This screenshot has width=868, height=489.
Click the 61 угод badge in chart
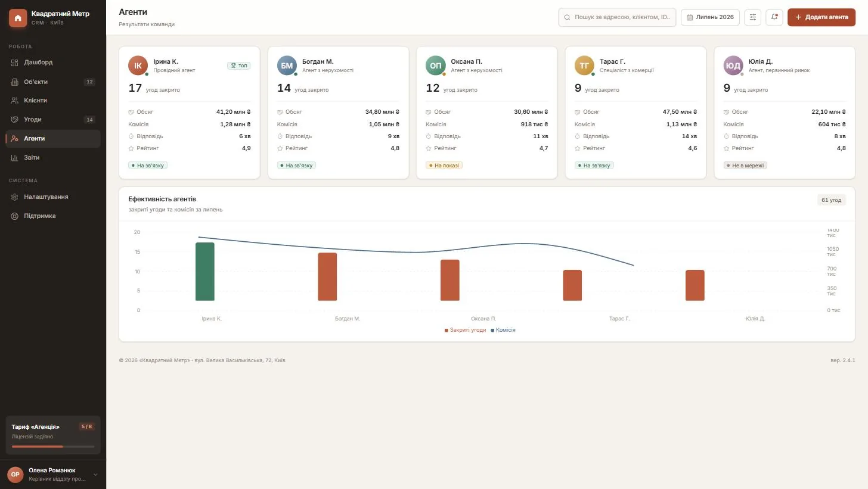831,200
